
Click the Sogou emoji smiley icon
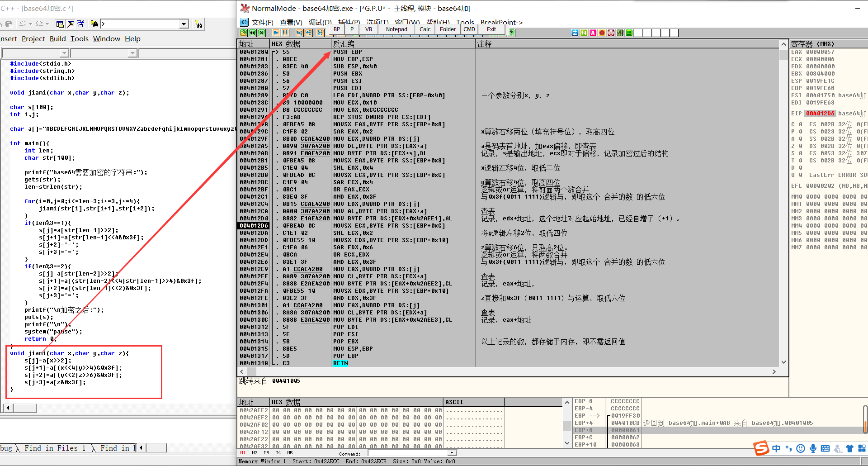pos(801,448)
